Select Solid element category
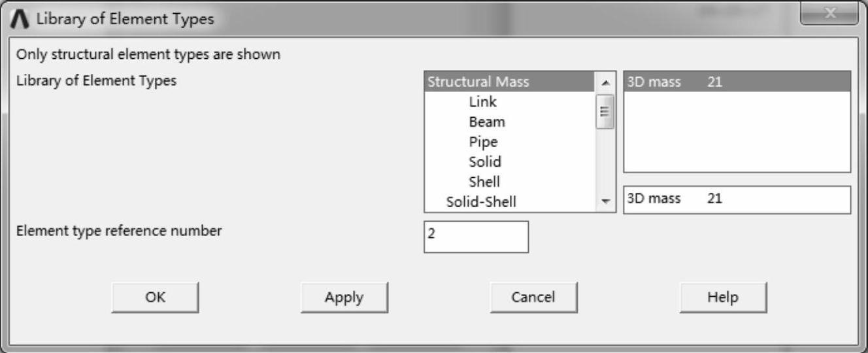This screenshot has width=868, height=353. [485, 161]
